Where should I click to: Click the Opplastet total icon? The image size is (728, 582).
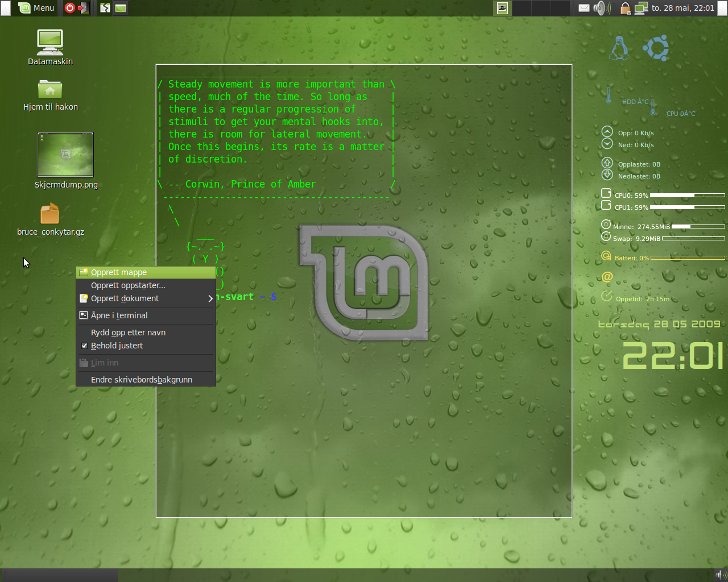(607, 163)
